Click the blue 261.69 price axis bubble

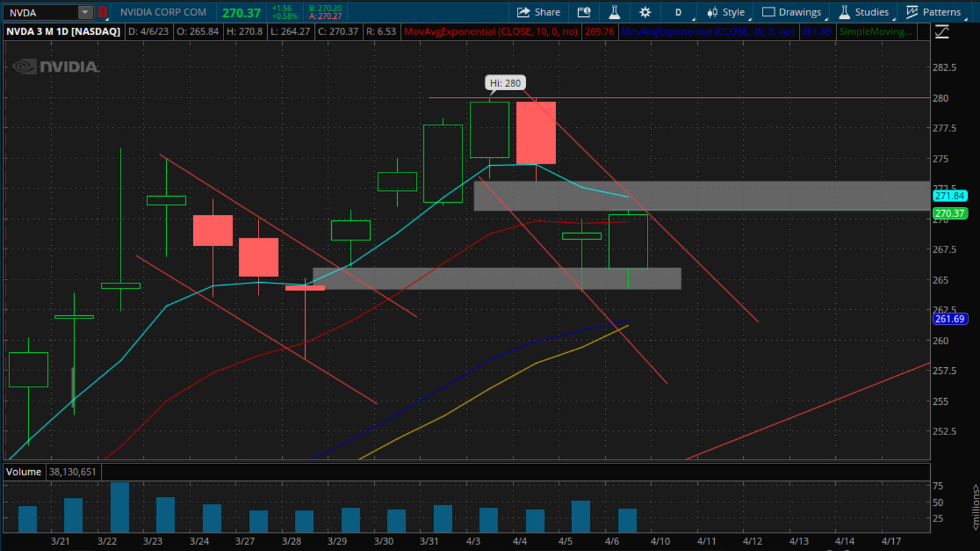[950, 319]
